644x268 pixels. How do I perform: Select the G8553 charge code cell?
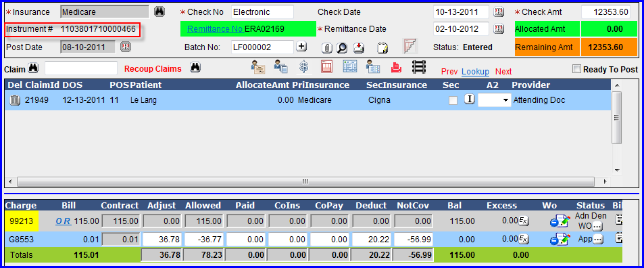pos(22,239)
